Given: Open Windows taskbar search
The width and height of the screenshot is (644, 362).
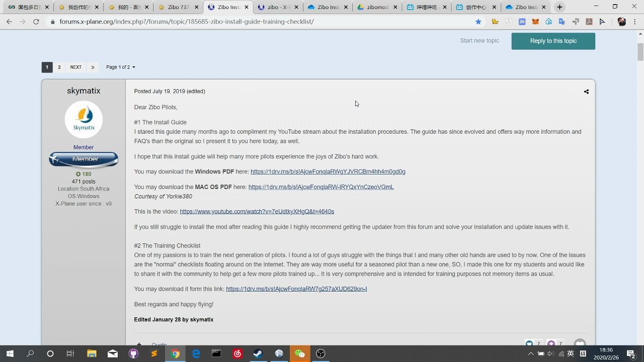Looking at the screenshot, I should coord(30,353).
